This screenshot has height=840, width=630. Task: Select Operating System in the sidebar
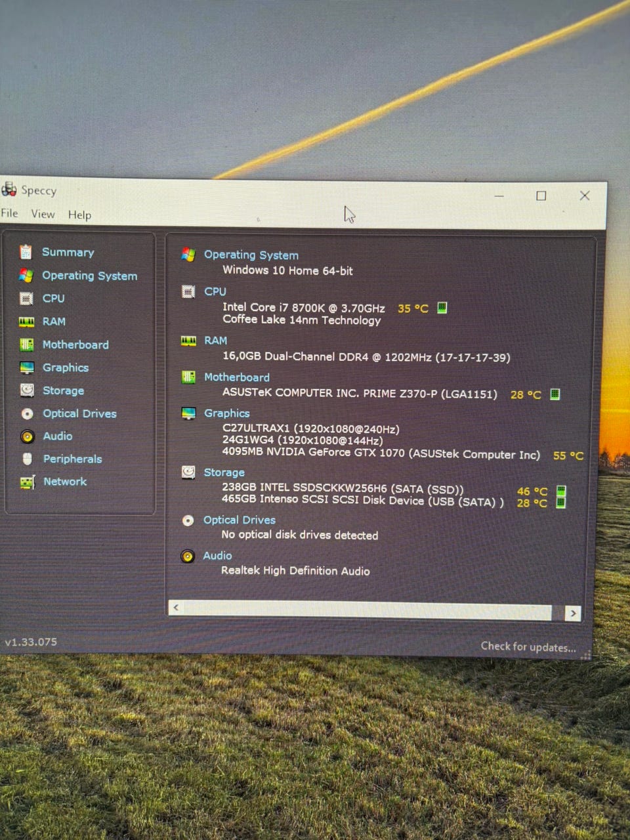90,276
